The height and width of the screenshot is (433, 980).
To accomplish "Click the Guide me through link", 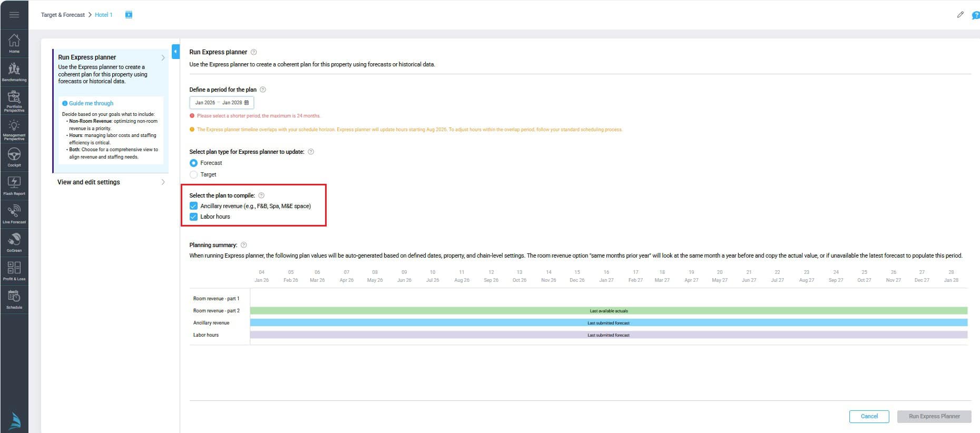I will pyautogui.click(x=91, y=103).
